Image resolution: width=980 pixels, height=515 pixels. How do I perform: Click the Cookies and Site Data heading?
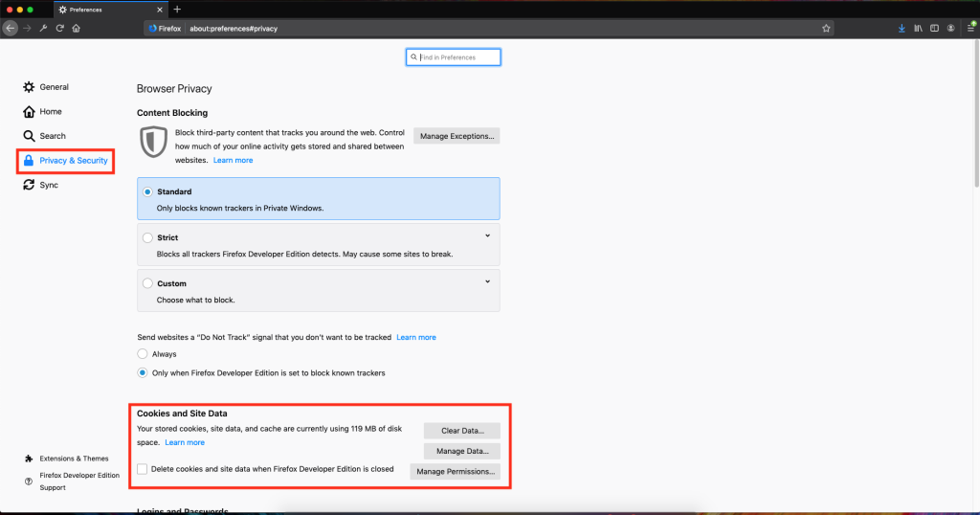pos(182,414)
